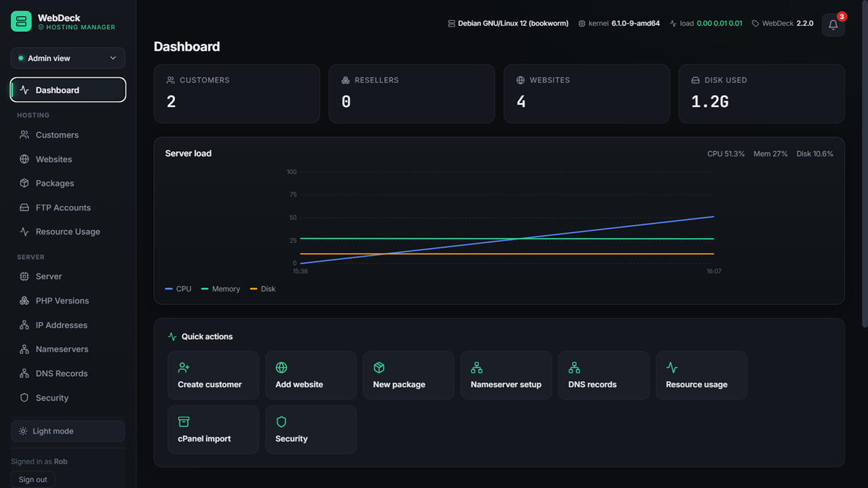The width and height of the screenshot is (868, 488).
Task: Click the kernel 6.1.0-9-amd64 text
Action: (x=624, y=24)
